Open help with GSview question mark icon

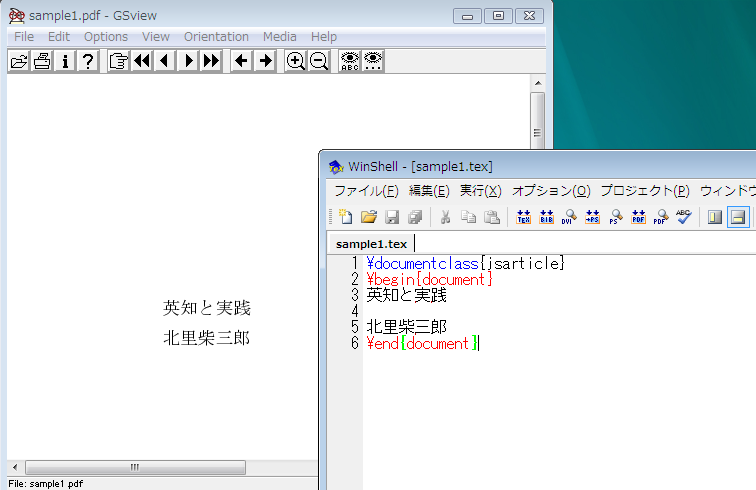click(x=88, y=61)
